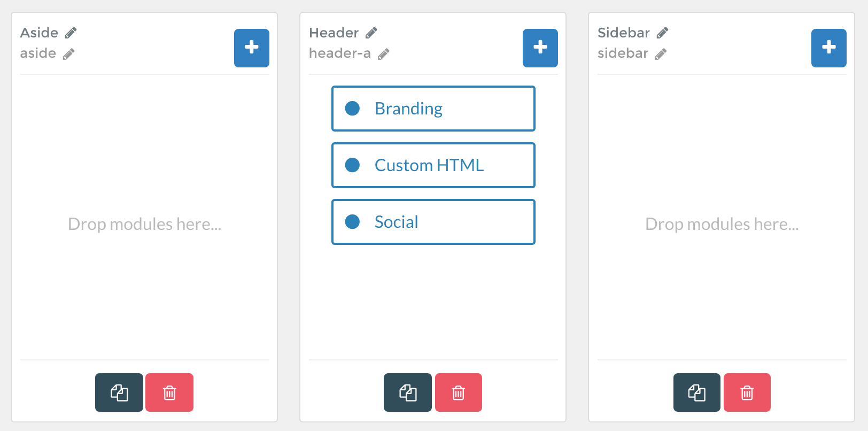This screenshot has width=868, height=431.
Task: Click the Aside 'Drop modules here...' area
Action: (144, 224)
